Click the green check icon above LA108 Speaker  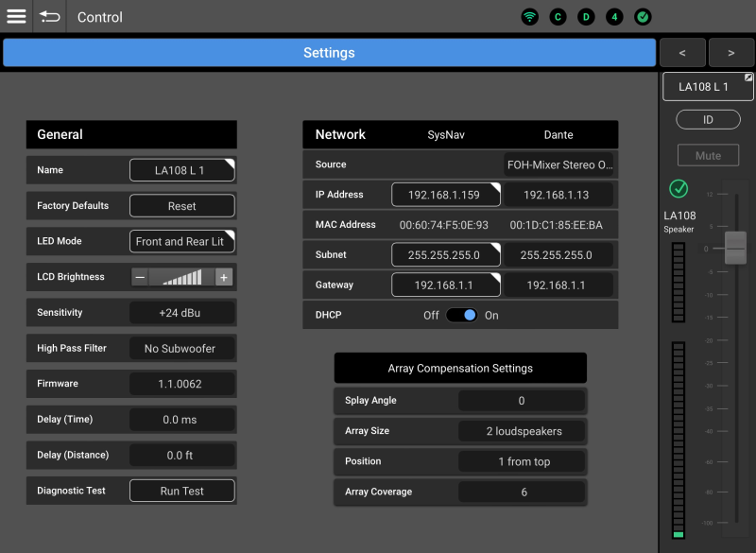point(679,189)
